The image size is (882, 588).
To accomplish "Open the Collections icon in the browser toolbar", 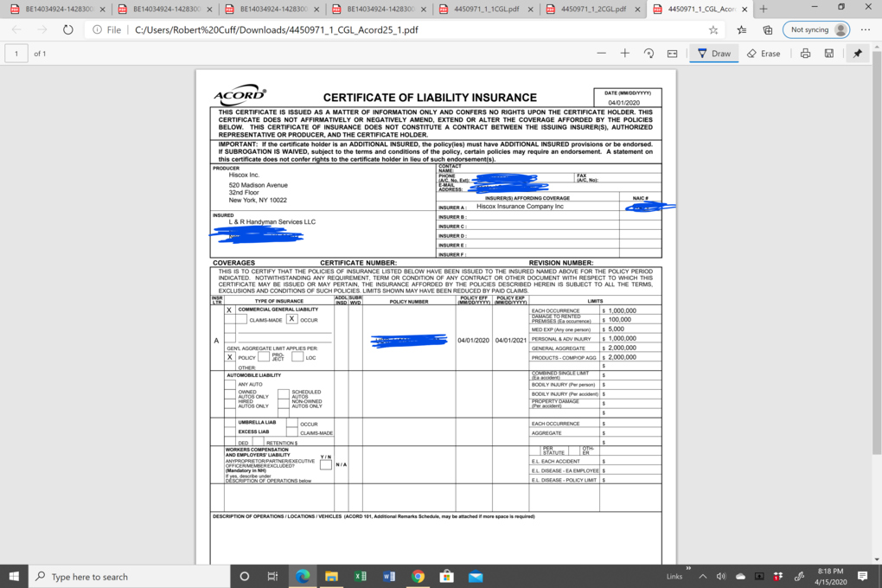I will tap(767, 29).
